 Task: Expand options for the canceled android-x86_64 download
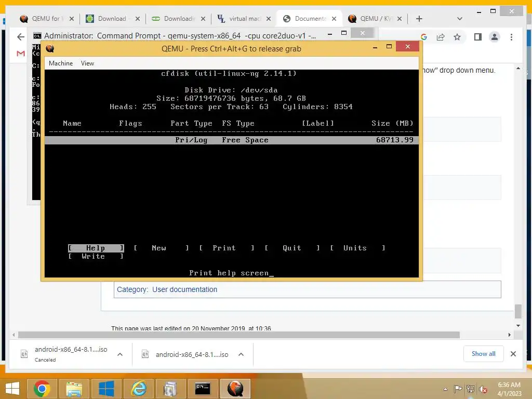120,354
